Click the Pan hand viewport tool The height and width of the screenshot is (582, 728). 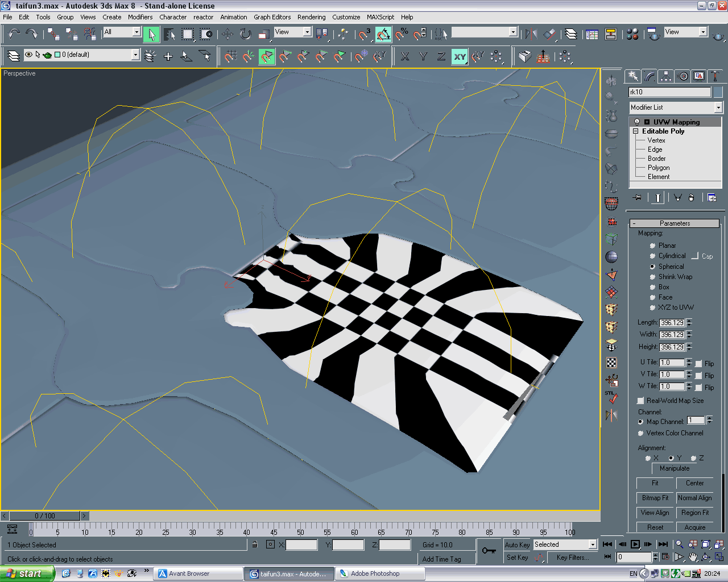pos(692,557)
